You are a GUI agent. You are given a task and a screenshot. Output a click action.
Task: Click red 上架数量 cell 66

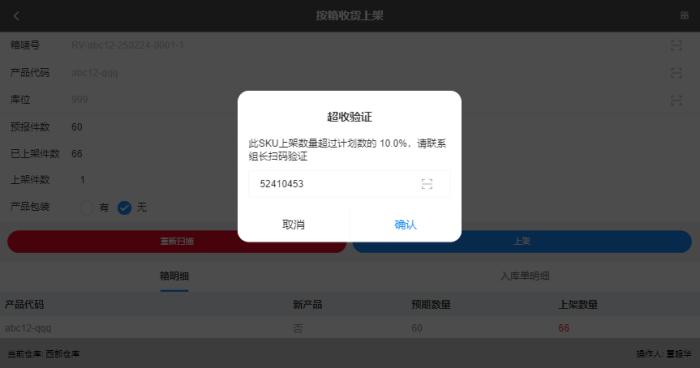[564, 328]
